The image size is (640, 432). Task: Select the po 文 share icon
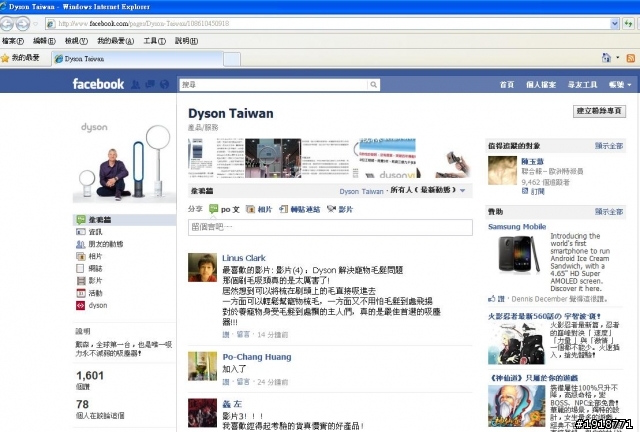point(213,209)
